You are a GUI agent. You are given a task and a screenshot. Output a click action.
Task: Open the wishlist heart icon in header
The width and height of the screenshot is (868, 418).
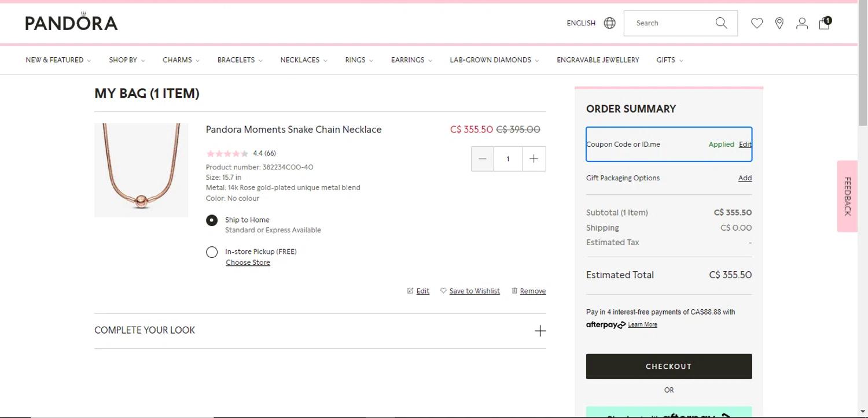pyautogui.click(x=757, y=23)
